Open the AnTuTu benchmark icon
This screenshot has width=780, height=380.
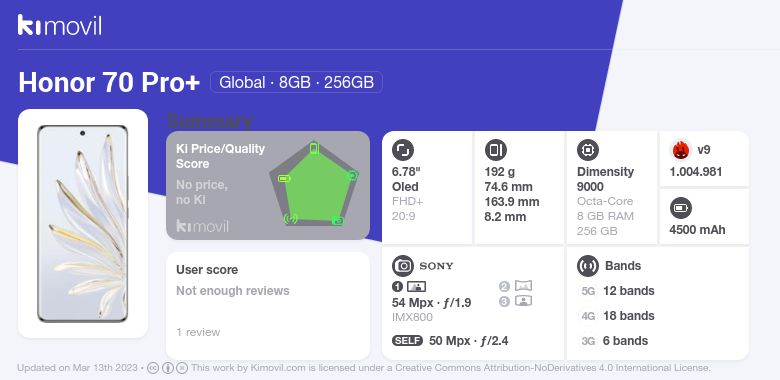coord(680,150)
